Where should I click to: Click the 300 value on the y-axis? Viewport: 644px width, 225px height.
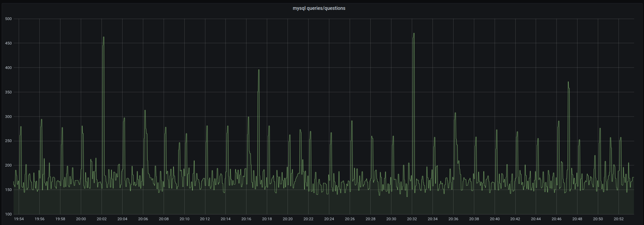click(x=8, y=117)
